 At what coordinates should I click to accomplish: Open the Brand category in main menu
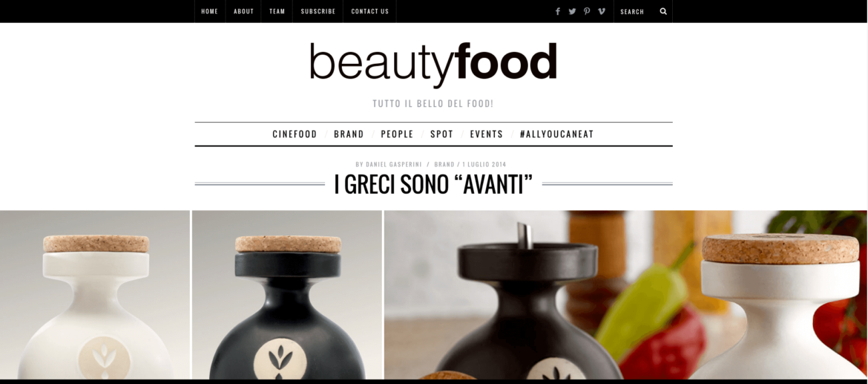[x=349, y=134]
